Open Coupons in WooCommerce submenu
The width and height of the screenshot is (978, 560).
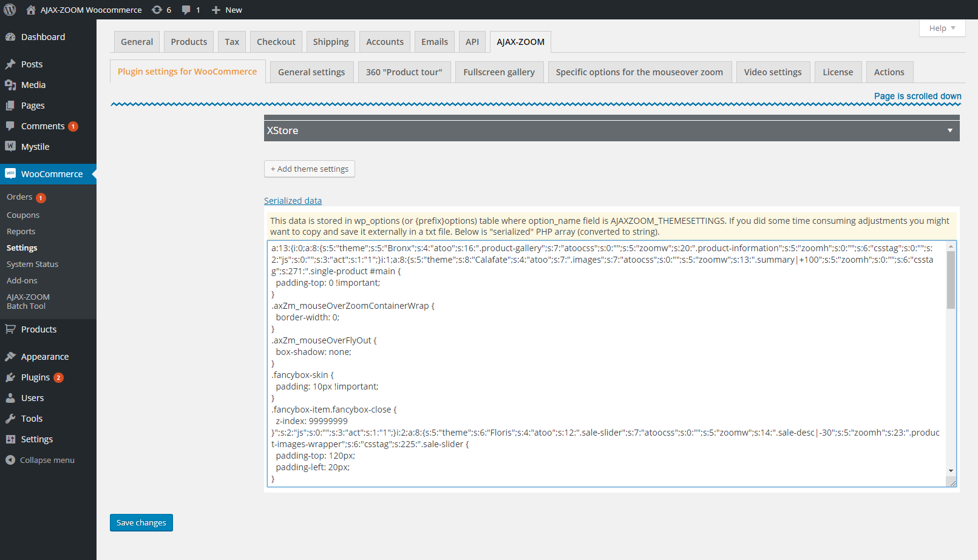23,215
